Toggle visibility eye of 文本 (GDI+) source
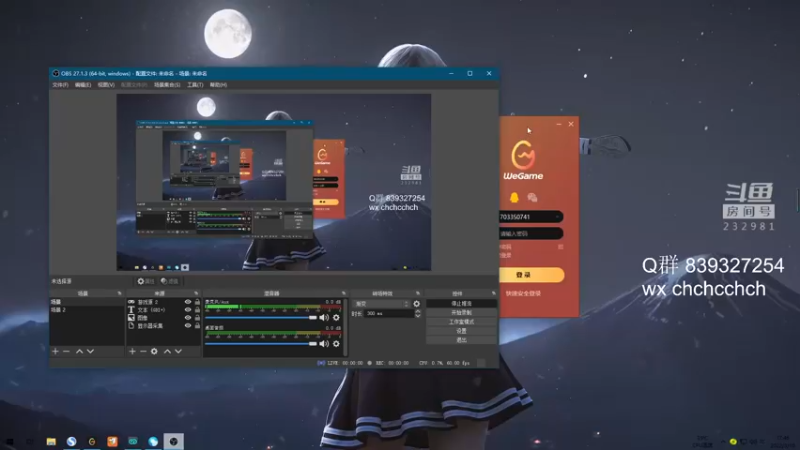Screen dimensions: 800x450 (x=188, y=310)
